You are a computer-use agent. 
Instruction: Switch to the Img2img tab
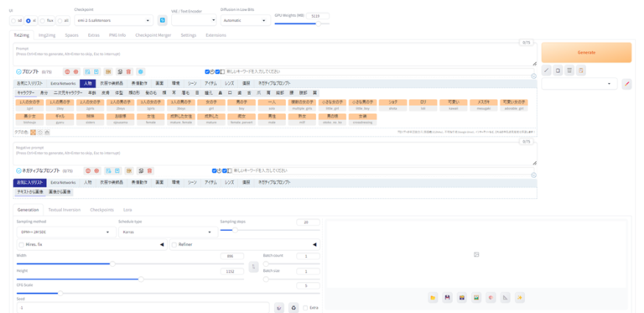tap(47, 35)
